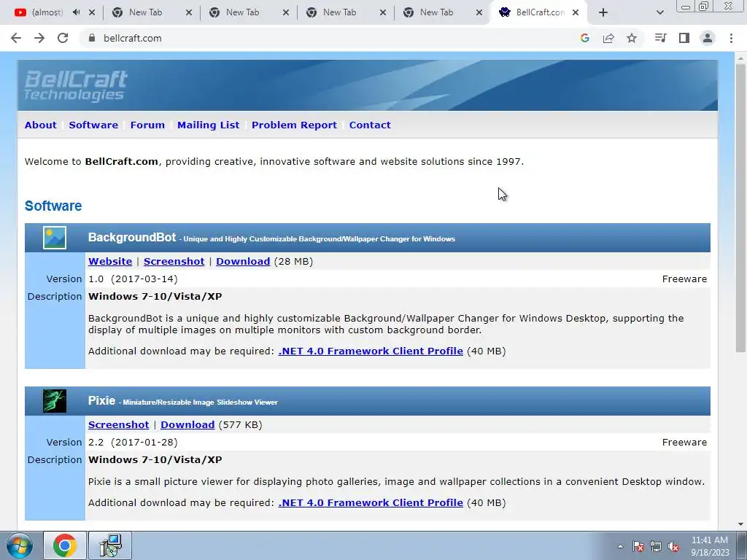This screenshot has width=747, height=560.
Task: Download BackgroundBot (28 MB)
Action: pos(243,262)
